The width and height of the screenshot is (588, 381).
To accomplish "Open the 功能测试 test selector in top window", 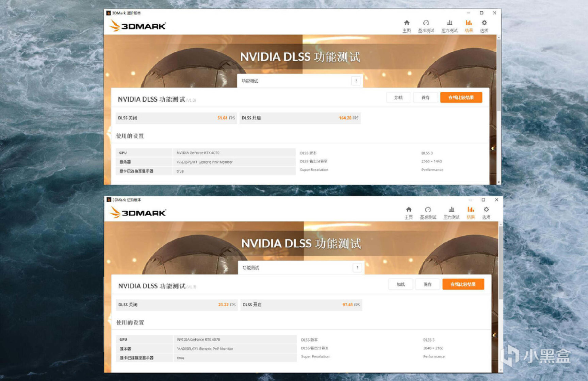I will (x=296, y=81).
